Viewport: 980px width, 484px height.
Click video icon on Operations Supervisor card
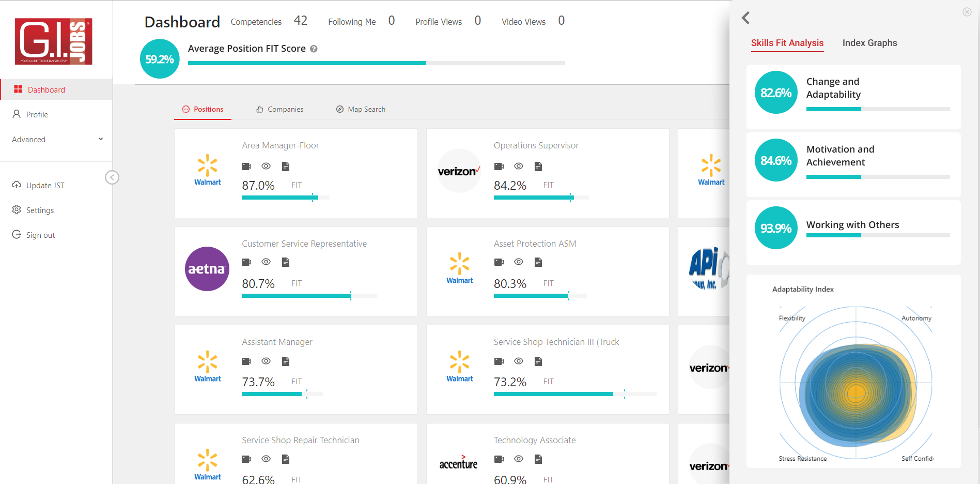point(499,167)
